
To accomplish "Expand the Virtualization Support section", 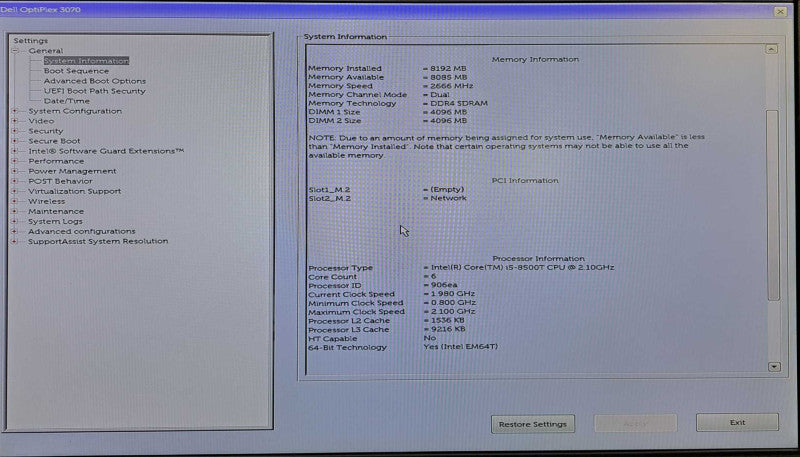I will pos(15,191).
